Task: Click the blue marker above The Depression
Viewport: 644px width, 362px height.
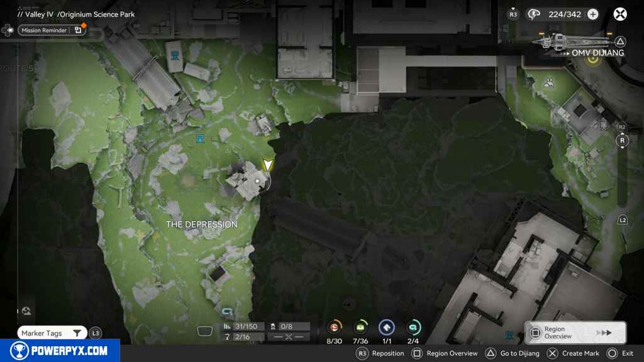Action: click(x=200, y=138)
